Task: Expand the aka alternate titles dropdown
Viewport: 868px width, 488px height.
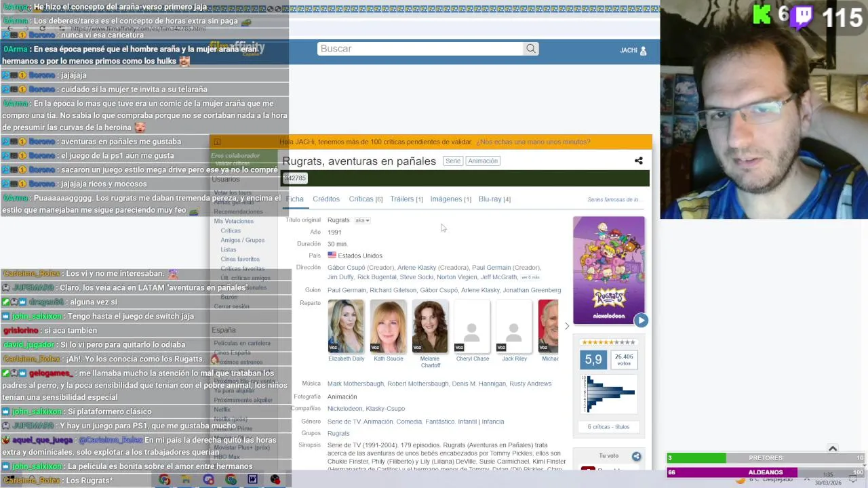Action: [362, 220]
